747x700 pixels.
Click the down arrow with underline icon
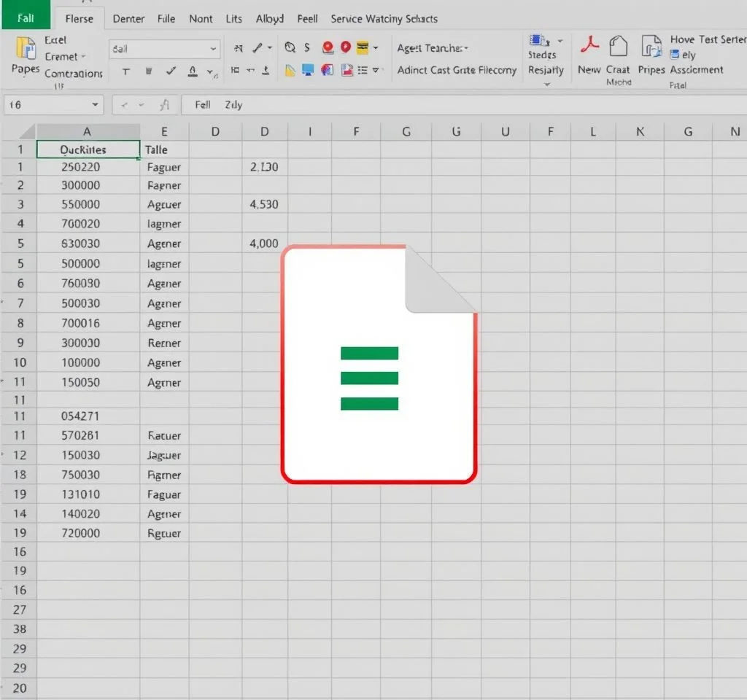tap(266, 71)
